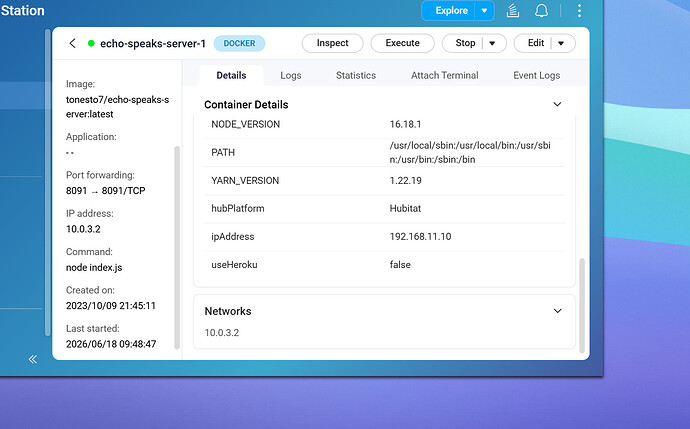Click the left info panel scrollbar
This screenshot has height=429, width=690.
click(x=177, y=247)
